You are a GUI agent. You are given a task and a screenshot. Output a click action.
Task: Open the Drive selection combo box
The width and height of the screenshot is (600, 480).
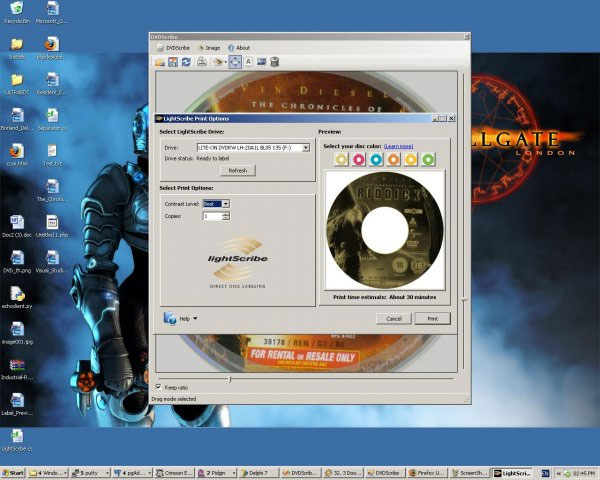pyautogui.click(x=253, y=148)
